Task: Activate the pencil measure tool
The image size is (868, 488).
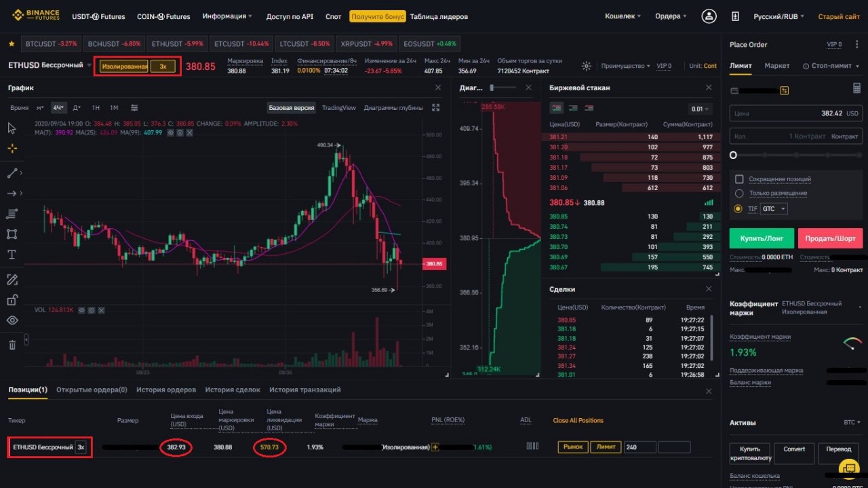Action: coord(12,280)
